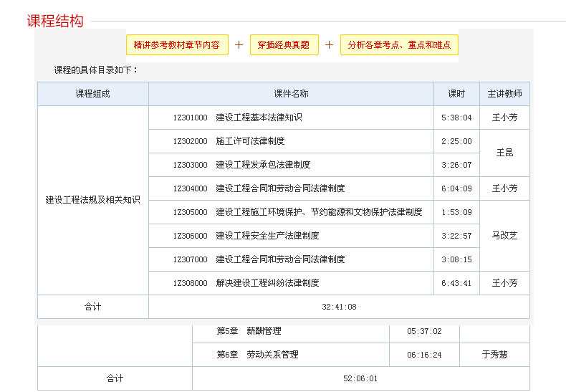Image resolution: width=566 pixels, height=392 pixels.
Task: Select the 主讲教师 column header
Action: pos(504,94)
